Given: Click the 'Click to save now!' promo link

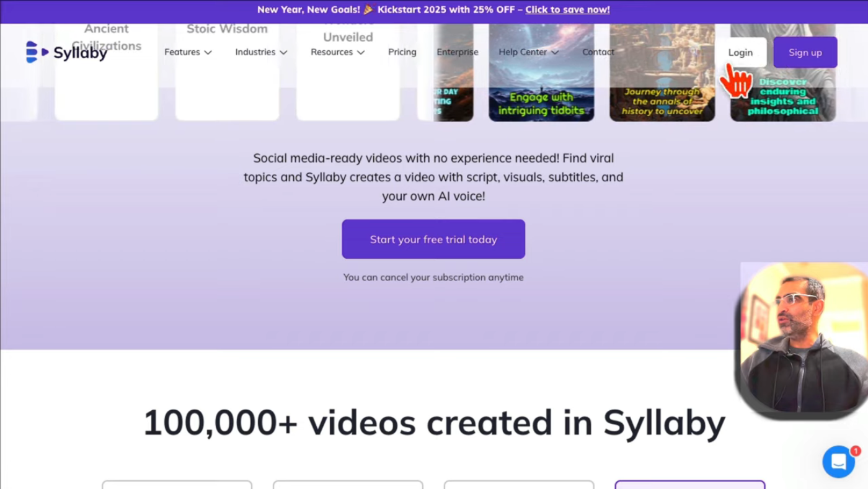Looking at the screenshot, I should coord(567,10).
